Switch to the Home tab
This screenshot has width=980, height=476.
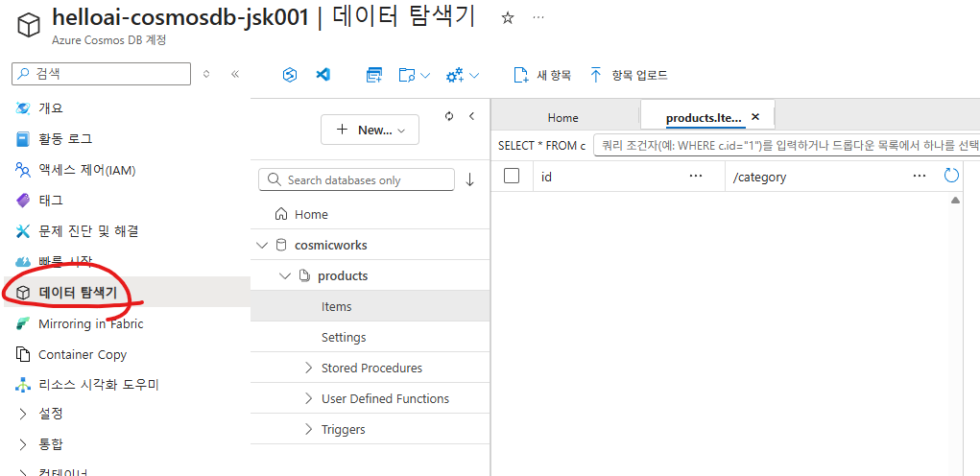click(x=562, y=117)
